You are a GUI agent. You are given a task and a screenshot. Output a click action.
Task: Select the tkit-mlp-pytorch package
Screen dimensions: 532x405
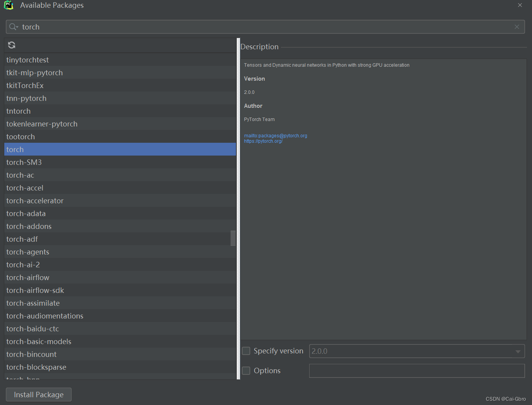[120, 73]
